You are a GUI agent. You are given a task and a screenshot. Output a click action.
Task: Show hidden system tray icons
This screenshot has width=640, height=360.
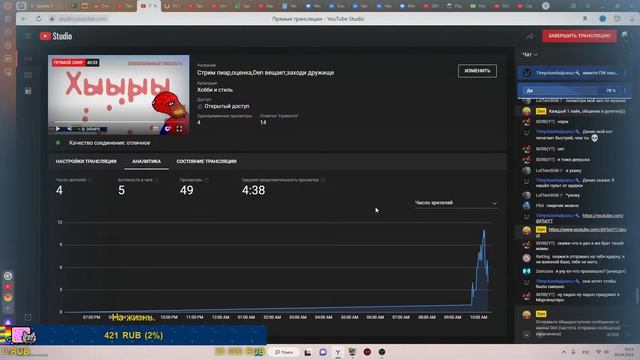click(x=564, y=352)
